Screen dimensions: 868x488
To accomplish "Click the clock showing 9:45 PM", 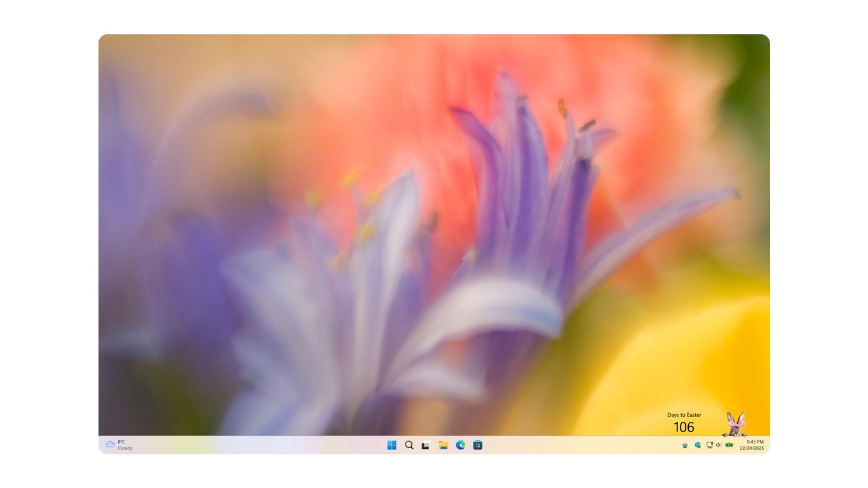I will 754,442.
